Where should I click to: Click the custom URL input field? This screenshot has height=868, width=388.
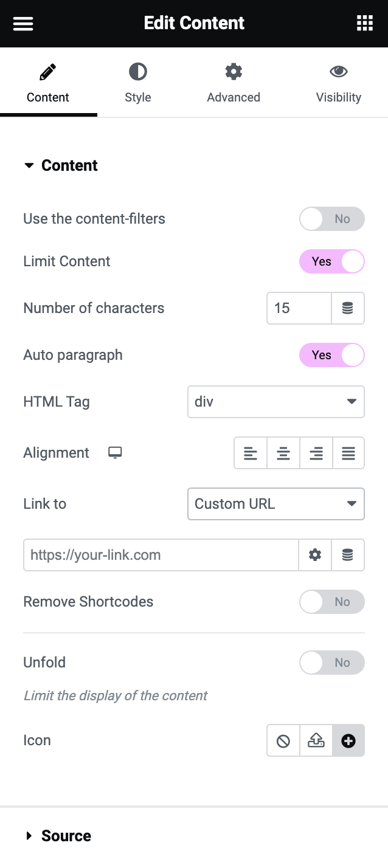pos(161,555)
